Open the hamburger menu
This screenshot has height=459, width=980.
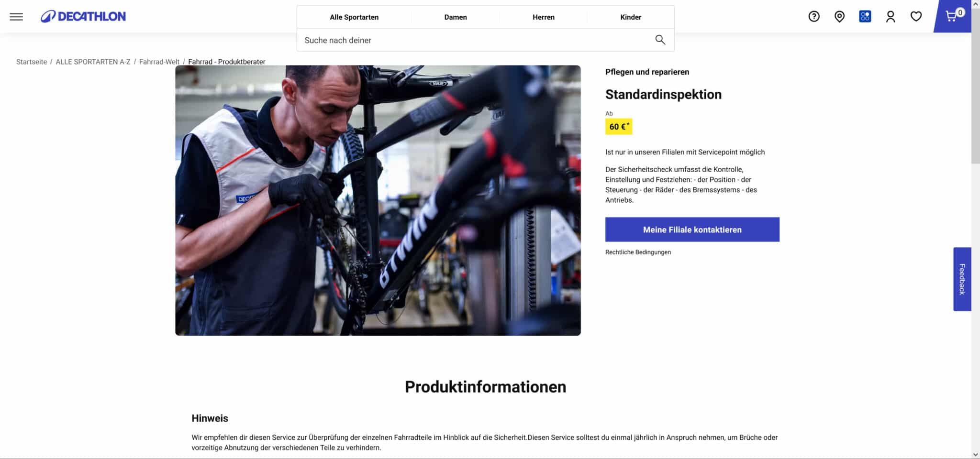[16, 17]
